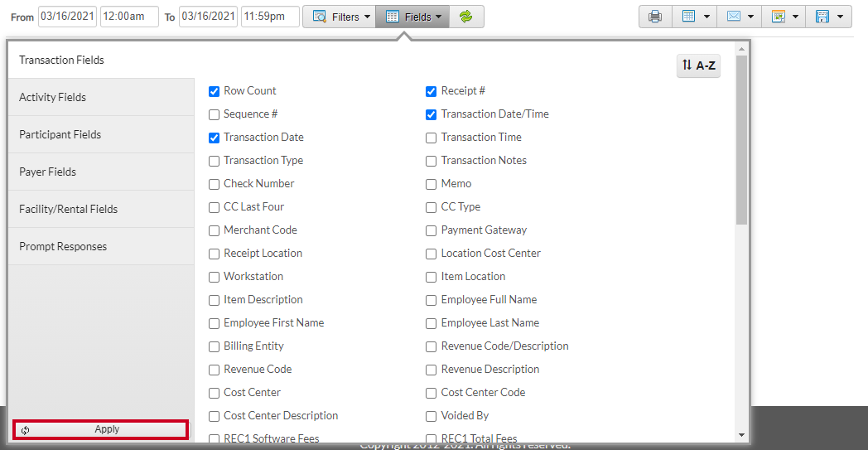Tick the Revenue Code checkbox
The width and height of the screenshot is (868, 450).
point(215,370)
